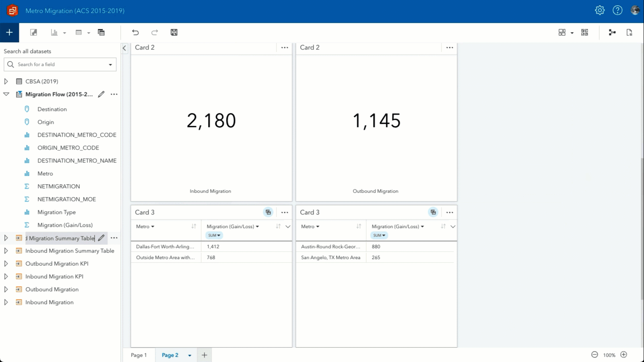644x362 pixels.
Task: Click the user profile avatar
Action: [x=635, y=10]
